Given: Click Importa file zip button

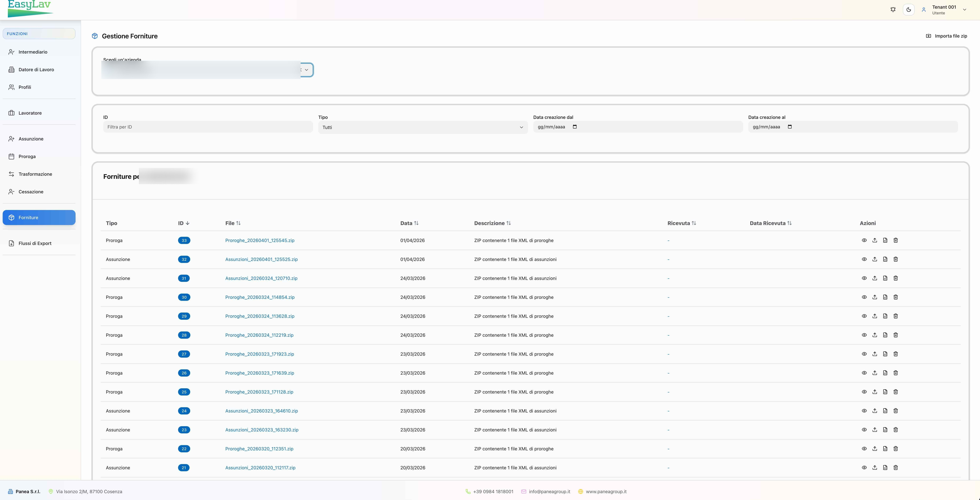Looking at the screenshot, I should coord(946,36).
